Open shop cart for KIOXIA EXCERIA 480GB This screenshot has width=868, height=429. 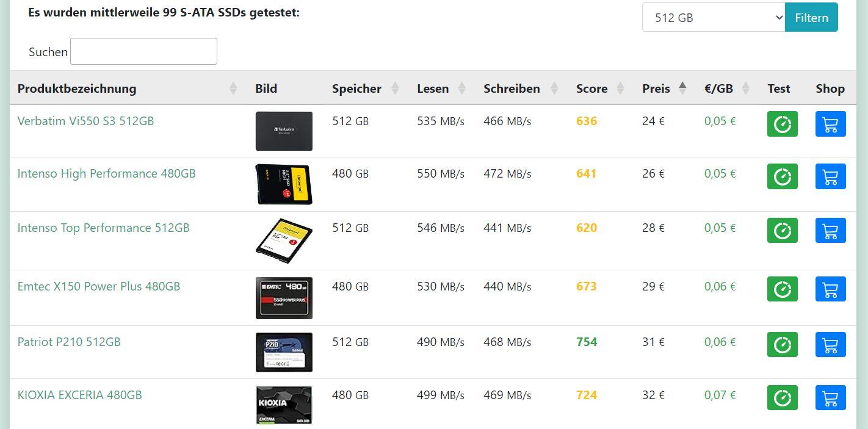tap(830, 398)
